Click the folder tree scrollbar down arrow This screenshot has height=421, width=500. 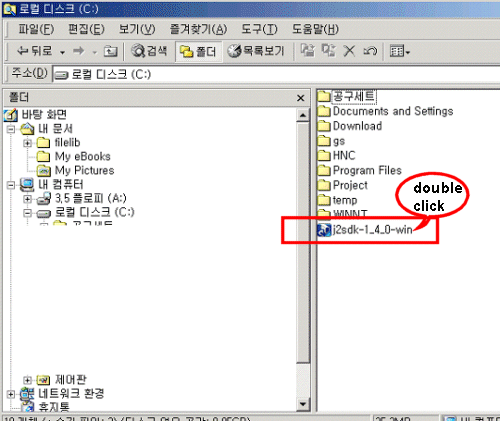303,404
